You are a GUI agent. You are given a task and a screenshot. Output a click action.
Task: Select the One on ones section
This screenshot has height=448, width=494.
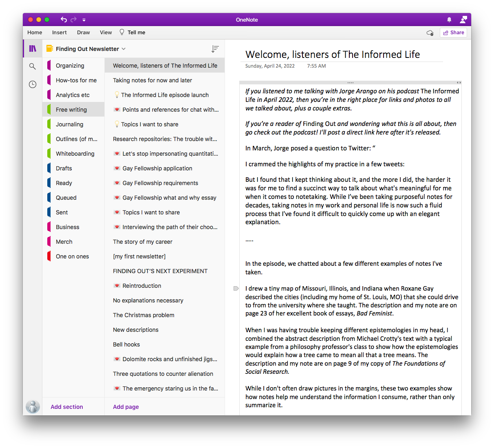(x=73, y=256)
